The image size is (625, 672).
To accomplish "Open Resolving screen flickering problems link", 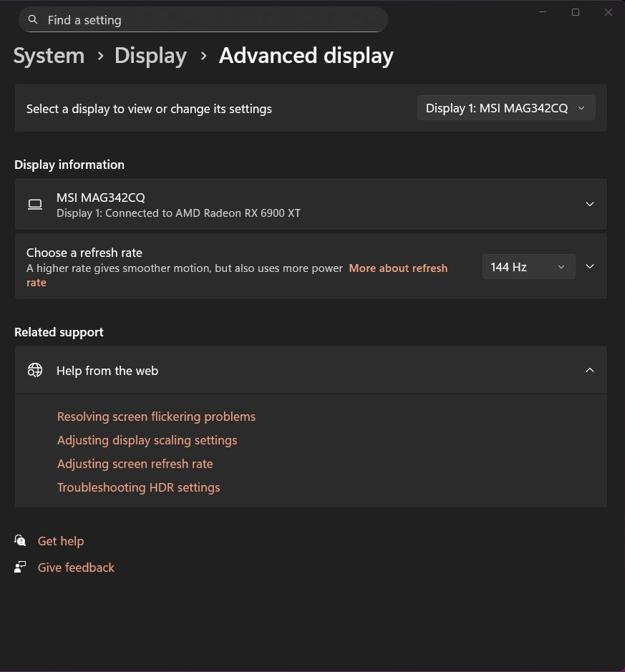I will [x=156, y=417].
